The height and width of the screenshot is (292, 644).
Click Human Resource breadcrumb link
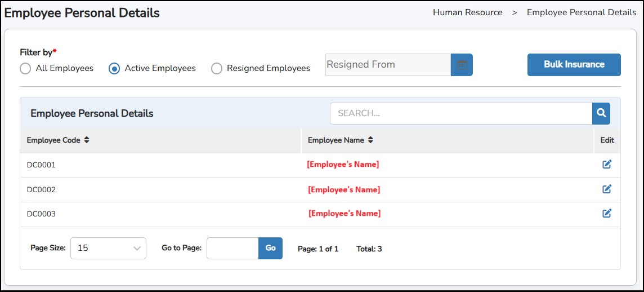[x=467, y=12]
